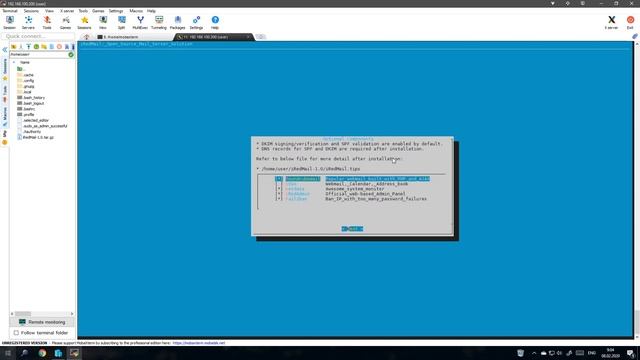640x360 pixels.
Task: Open taskbar search magnifier
Action: [24, 353]
